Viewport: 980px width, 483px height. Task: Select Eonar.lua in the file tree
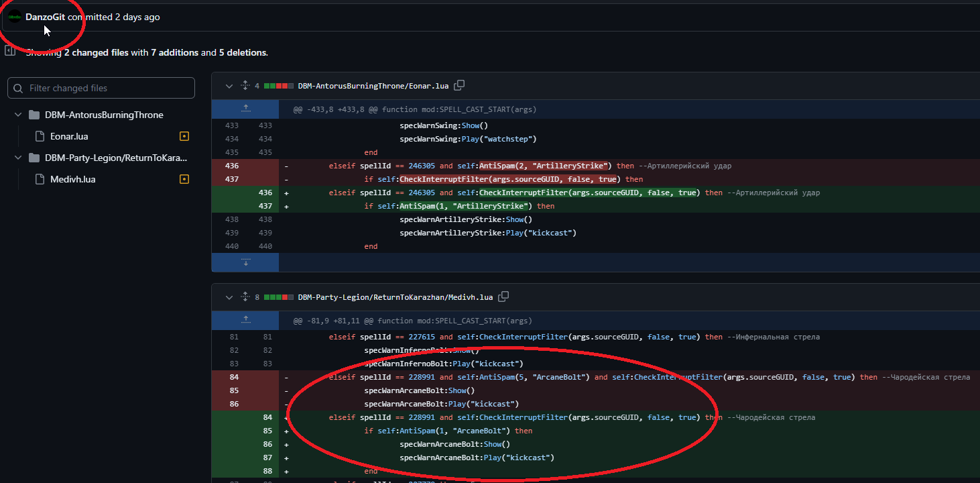69,136
